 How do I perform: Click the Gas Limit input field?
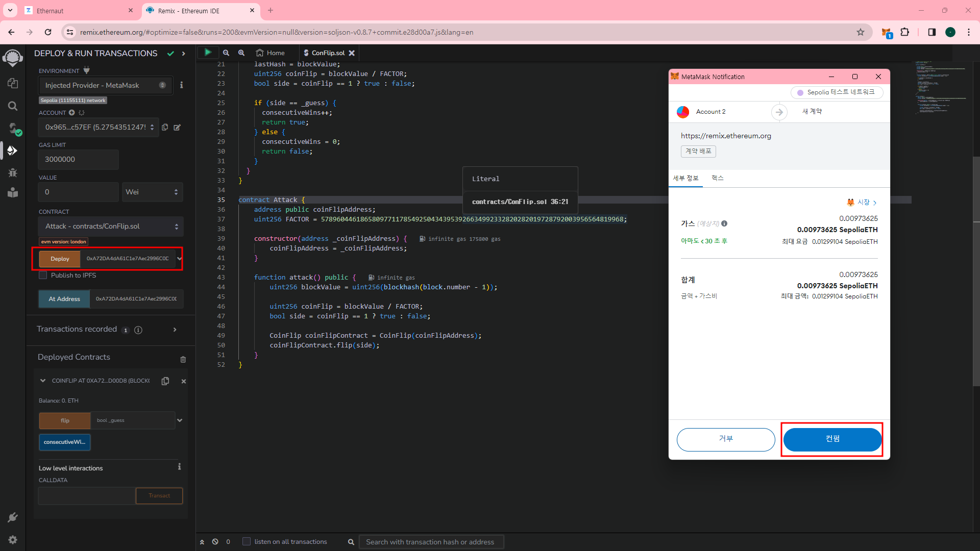79,159
